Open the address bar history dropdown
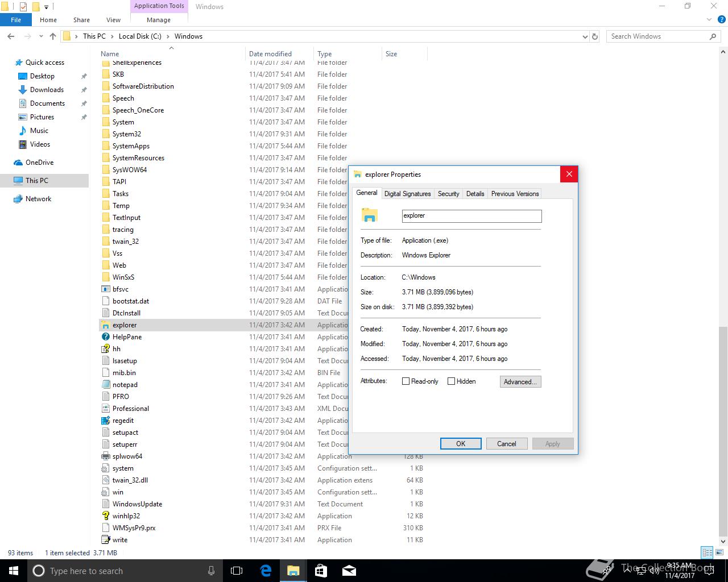Viewport: 728px width, 582px height. [x=585, y=36]
